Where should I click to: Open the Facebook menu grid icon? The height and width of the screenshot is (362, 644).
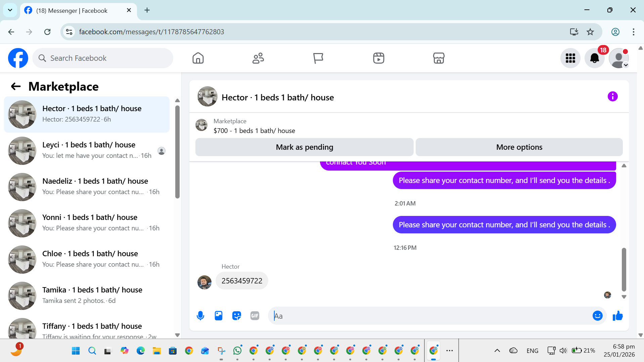coord(570,58)
